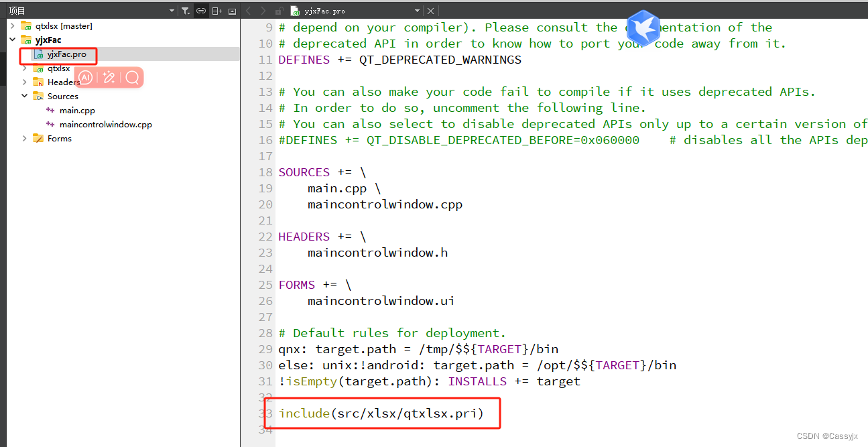This screenshot has width=868, height=447.
Task: Click the else: unix:!android line
Action: point(477,365)
